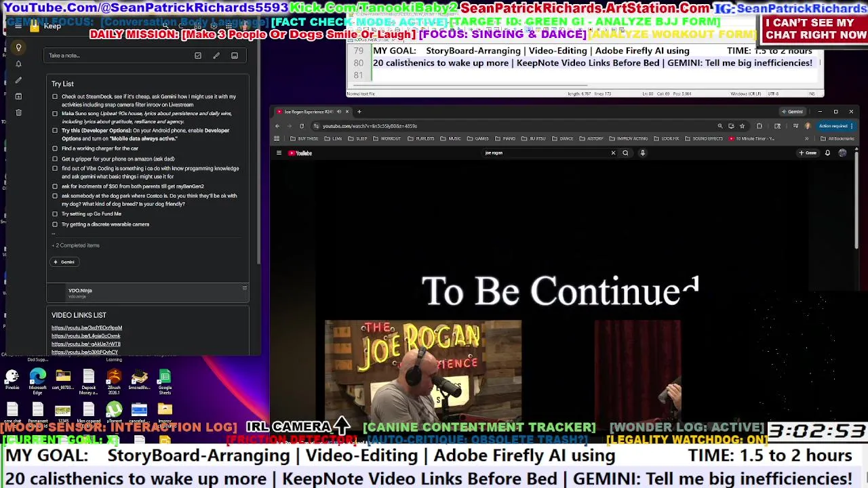Open the GAMES bookmarks folder

point(478,139)
